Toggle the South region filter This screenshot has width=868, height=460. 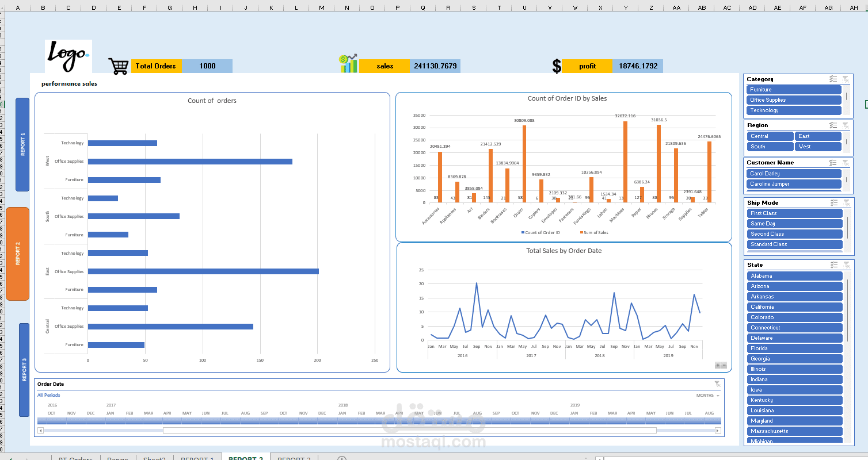tap(770, 147)
